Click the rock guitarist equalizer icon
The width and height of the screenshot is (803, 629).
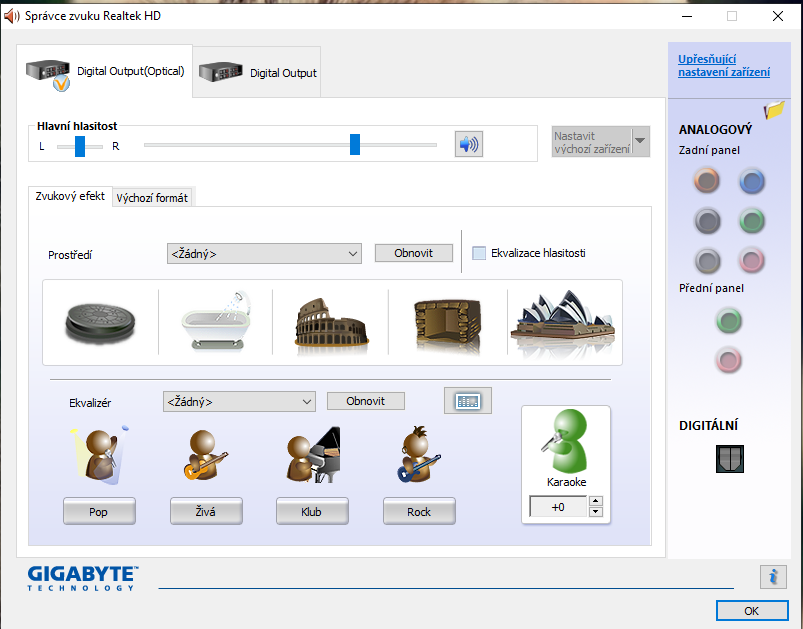click(x=419, y=455)
